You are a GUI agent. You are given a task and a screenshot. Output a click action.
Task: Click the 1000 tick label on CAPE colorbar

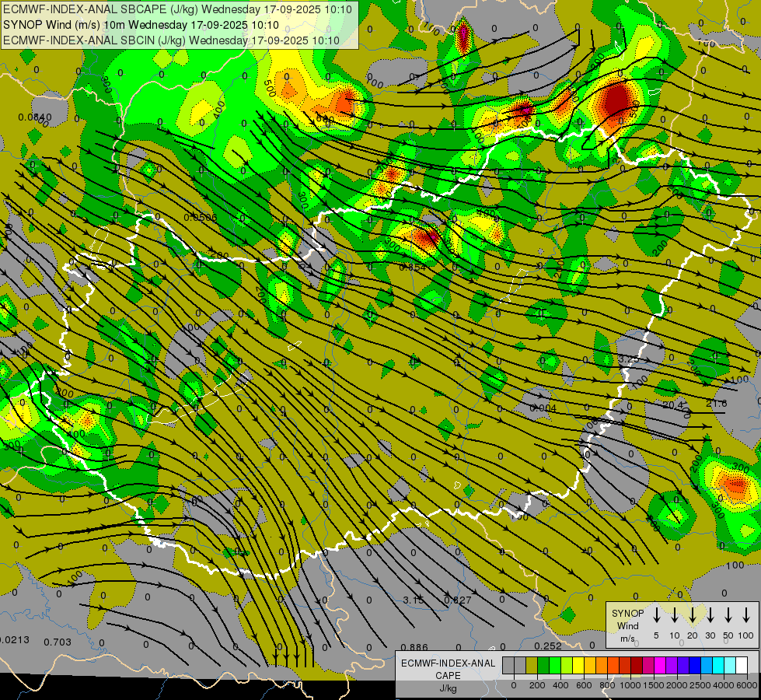(630, 685)
